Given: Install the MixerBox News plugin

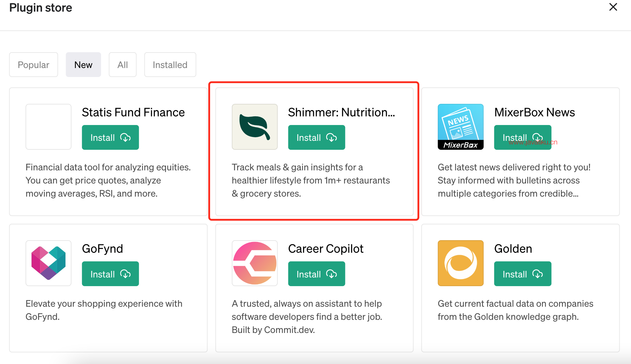Looking at the screenshot, I should click(x=522, y=138).
